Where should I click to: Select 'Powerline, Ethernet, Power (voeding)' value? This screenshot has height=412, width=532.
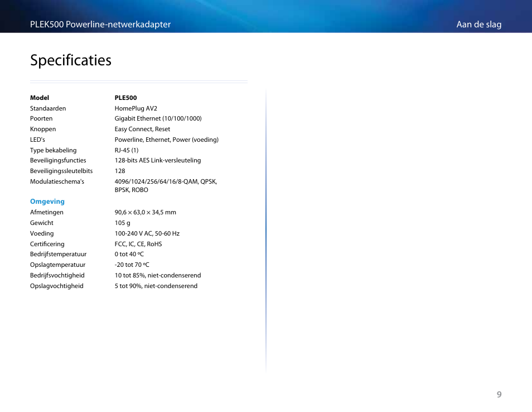point(167,140)
